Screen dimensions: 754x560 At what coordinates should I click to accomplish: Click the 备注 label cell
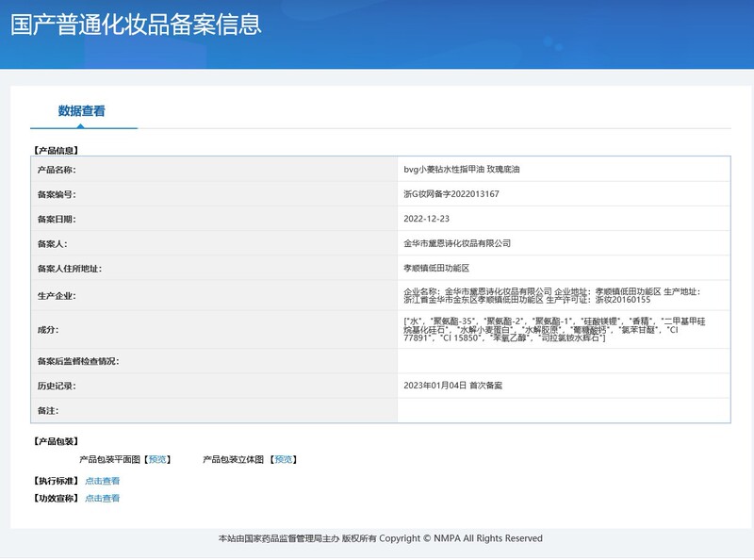pos(215,410)
